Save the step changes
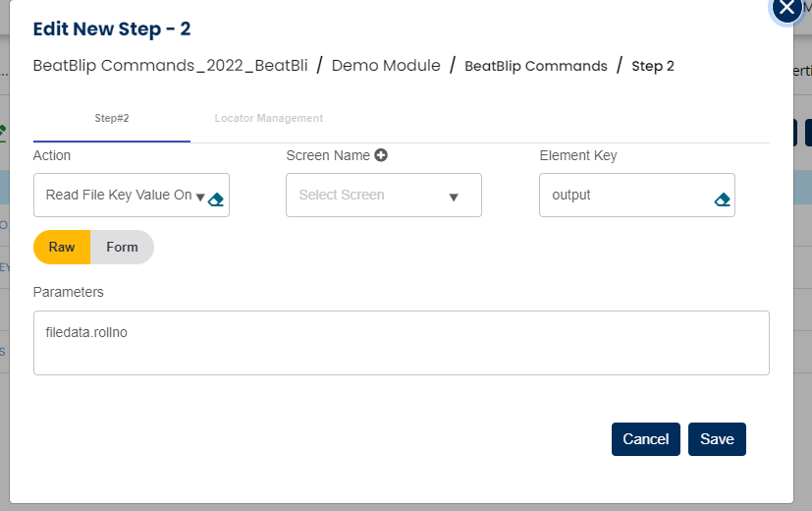Image resolution: width=812 pixels, height=511 pixels. pyautogui.click(x=717, y=439)
